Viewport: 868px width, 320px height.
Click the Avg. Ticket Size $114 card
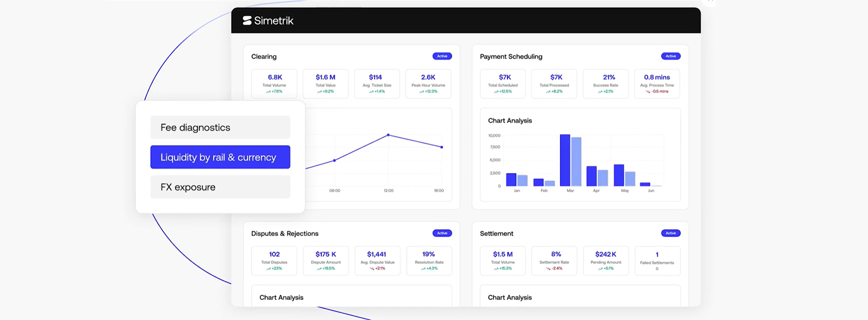[377, 84]
